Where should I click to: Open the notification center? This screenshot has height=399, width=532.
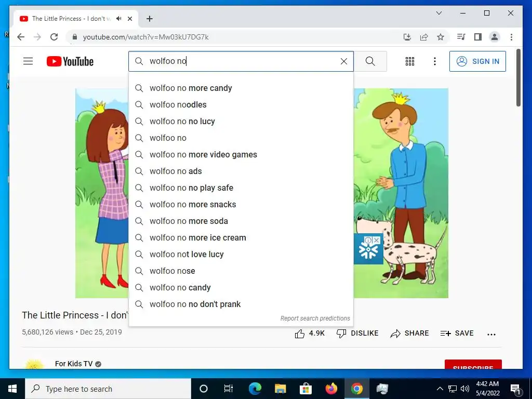tap(515, 389)
